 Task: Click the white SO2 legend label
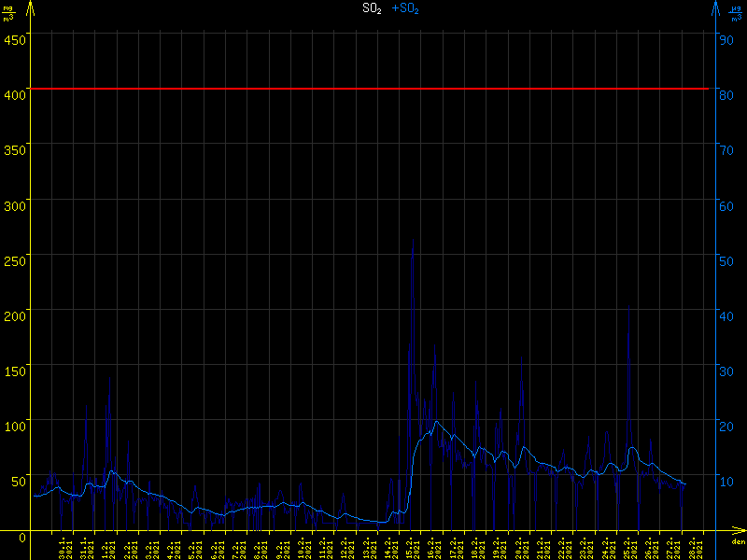(372, 8)
